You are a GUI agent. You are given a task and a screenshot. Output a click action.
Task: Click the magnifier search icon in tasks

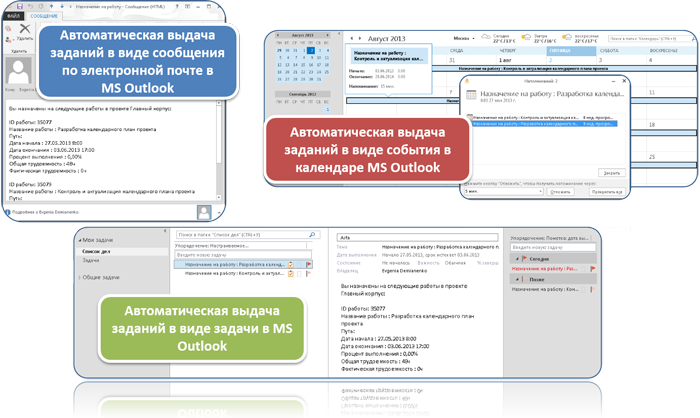point(312,234)
